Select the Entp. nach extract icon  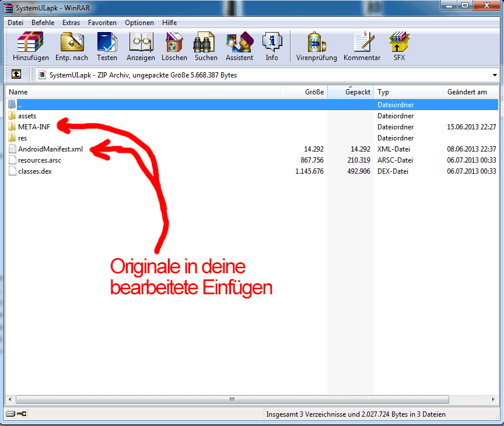[x=72, y=42]
